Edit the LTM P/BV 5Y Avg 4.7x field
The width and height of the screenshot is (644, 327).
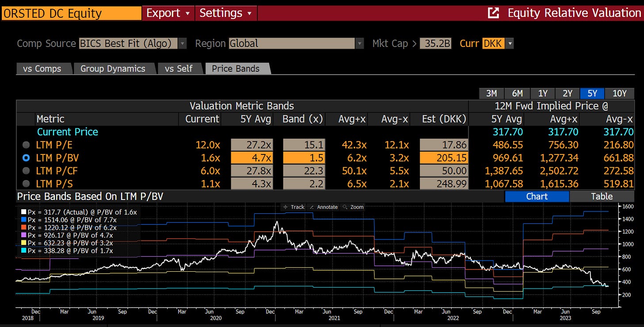coord(251,158)
